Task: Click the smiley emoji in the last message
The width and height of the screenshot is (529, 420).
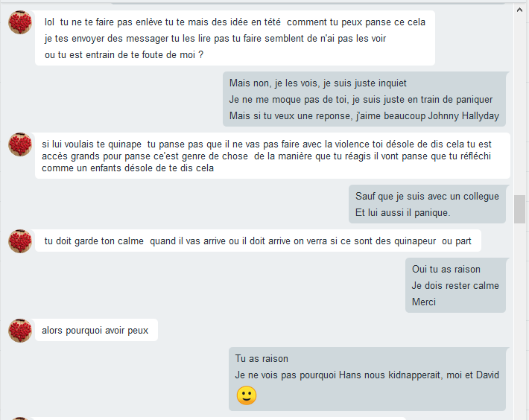Action: [x=247, y=395]
